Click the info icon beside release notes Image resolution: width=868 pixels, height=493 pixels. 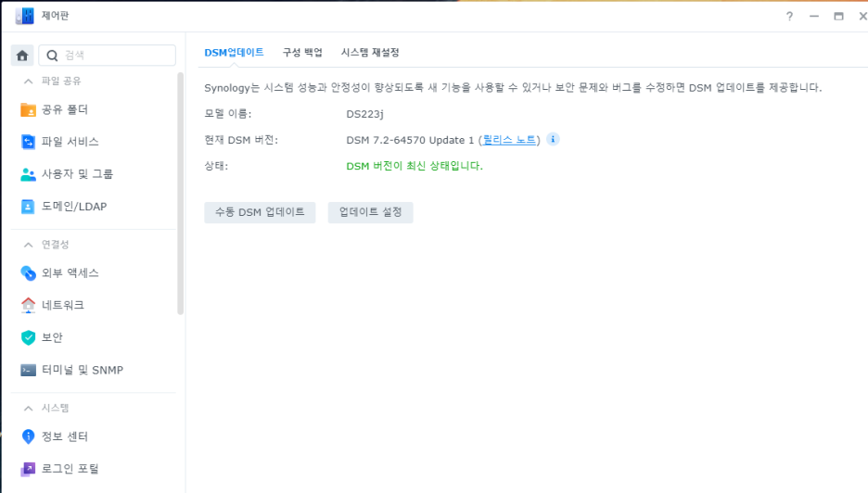point(553,139)
